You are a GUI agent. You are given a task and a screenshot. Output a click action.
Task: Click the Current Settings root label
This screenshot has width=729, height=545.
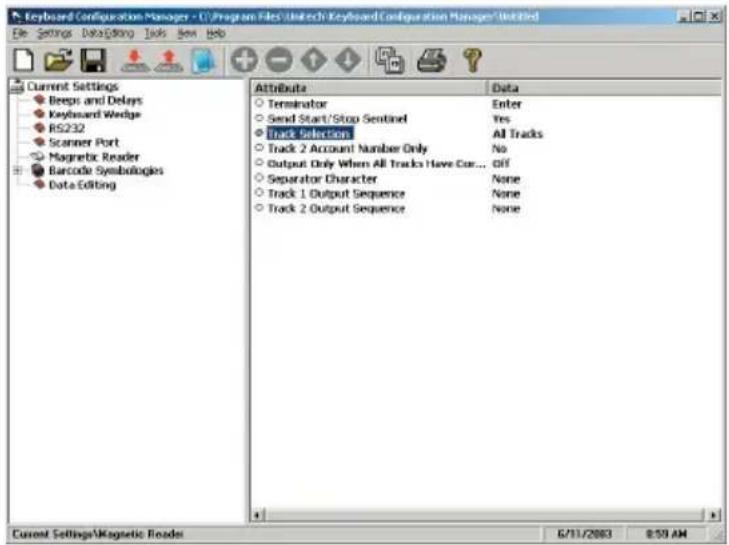tap(73, 86)
